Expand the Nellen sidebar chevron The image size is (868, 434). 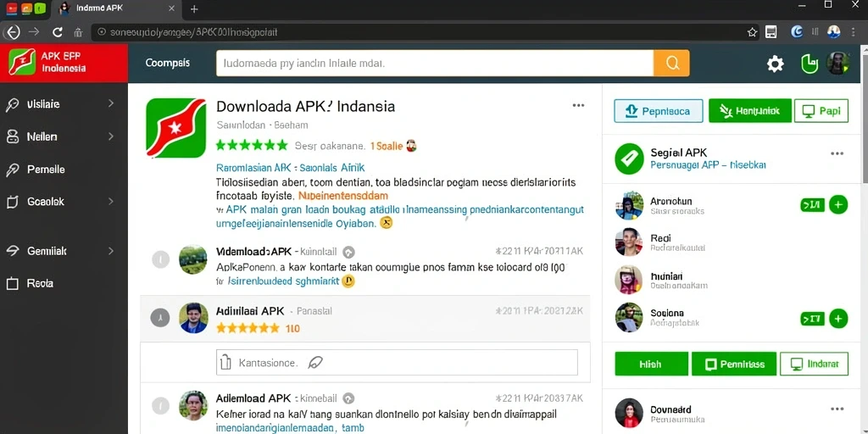(111, 136)
